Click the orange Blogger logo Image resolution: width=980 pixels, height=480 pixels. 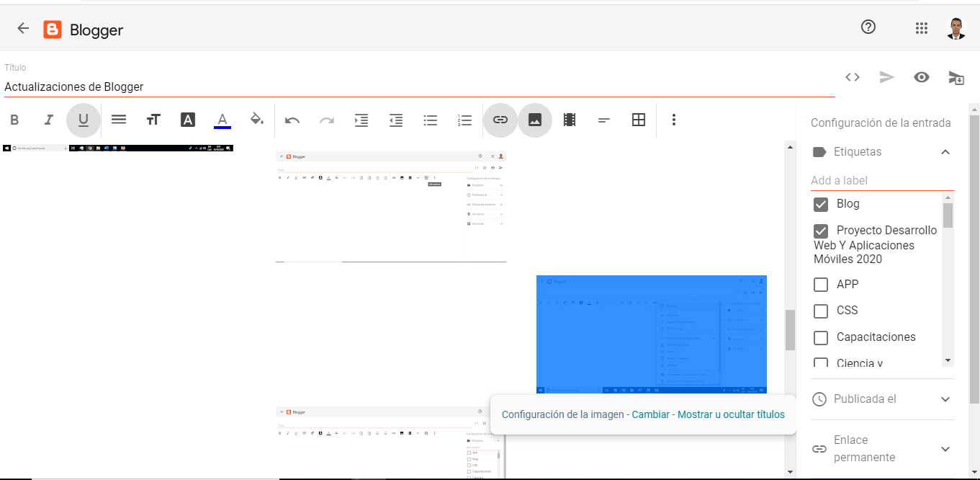[x=53, y=30]
